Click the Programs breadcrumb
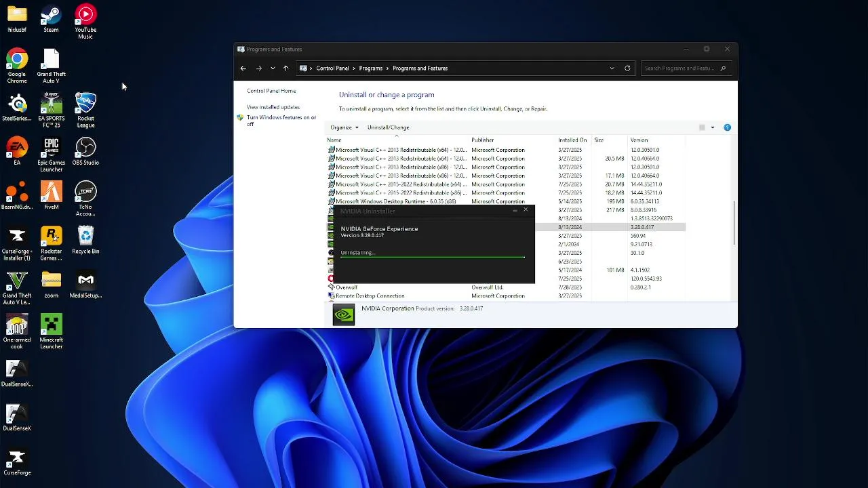Viewport: 868px width, 488px height. (371, 68)
